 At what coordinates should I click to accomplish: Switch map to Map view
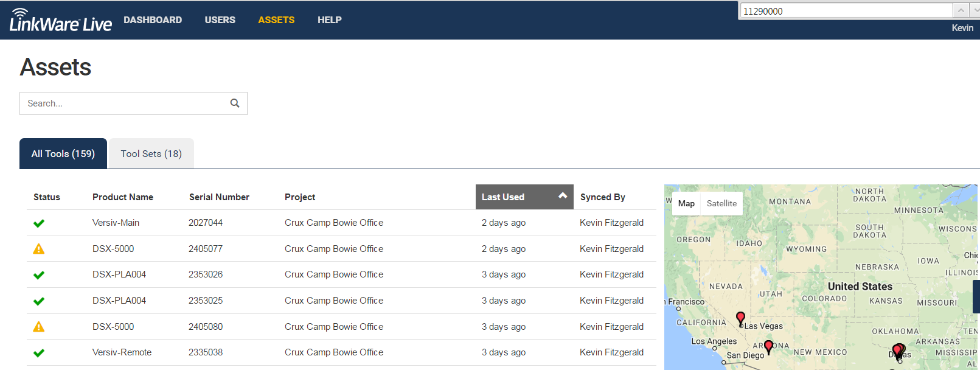(x=686, y=203)
